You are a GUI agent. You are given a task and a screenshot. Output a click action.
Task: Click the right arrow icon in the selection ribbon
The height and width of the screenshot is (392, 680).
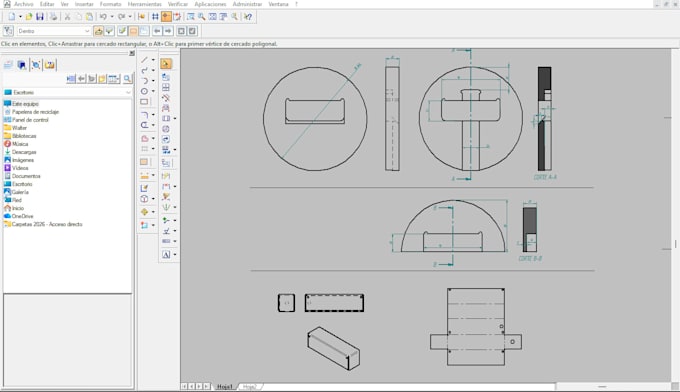(168, 31)
